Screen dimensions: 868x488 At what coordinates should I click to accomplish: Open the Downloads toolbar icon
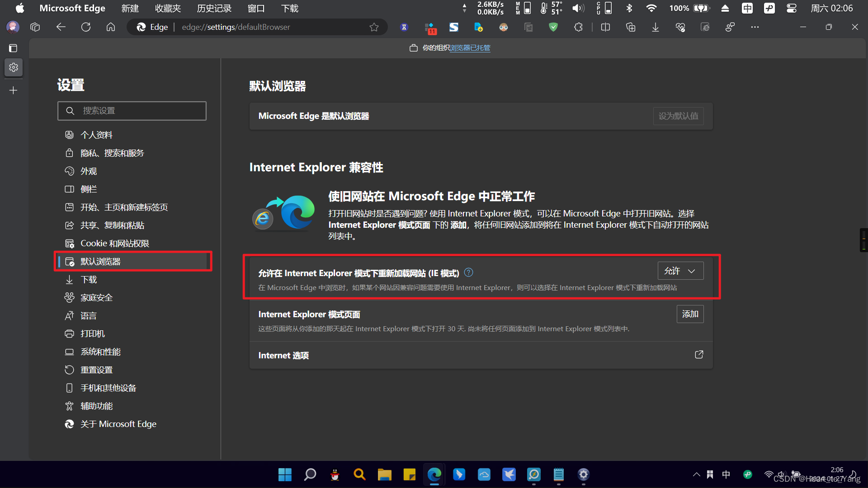click(x=655, y=27)
